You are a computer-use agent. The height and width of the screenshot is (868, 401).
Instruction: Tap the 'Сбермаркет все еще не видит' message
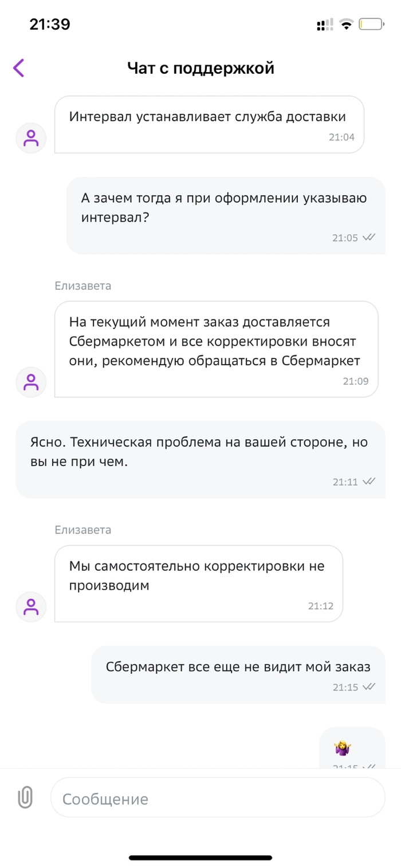238,674
